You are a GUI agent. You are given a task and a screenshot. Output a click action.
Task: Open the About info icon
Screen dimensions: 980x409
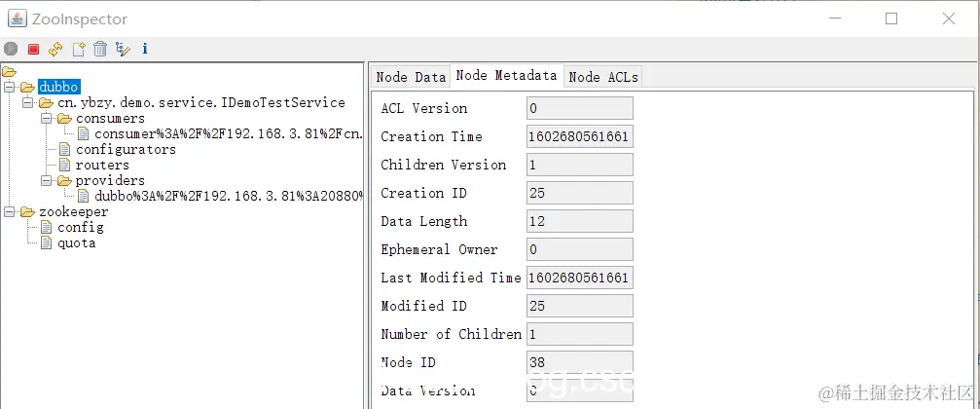(145, 48)
